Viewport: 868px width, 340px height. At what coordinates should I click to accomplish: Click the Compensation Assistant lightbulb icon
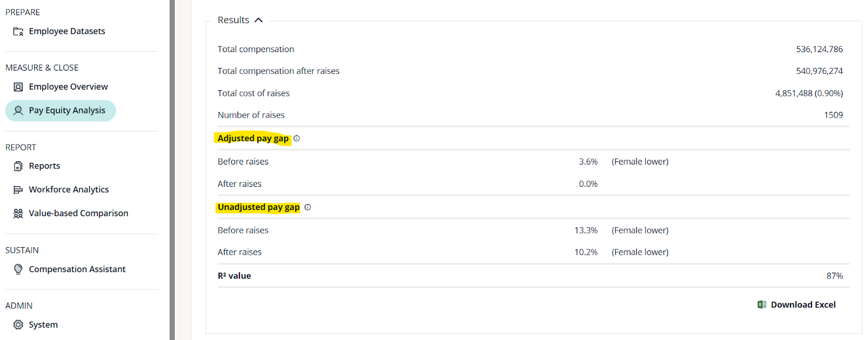[x=18, y=269]
